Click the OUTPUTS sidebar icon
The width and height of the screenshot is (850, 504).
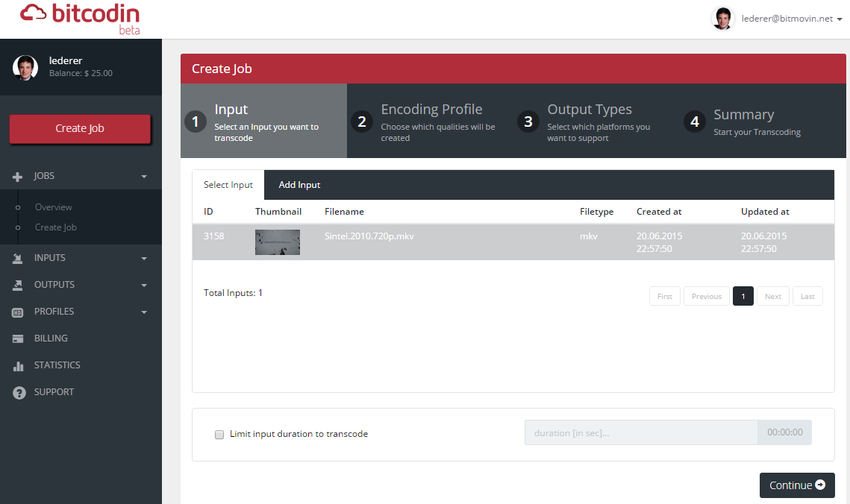tap(17, 286)
